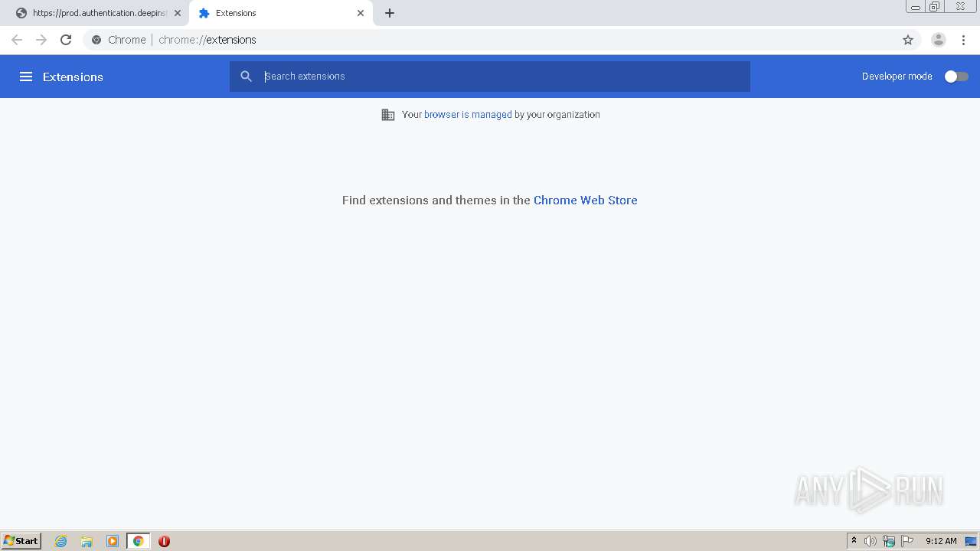Click the Developer mode label
Screen dimensions: 980x551
tap(897, 77)
